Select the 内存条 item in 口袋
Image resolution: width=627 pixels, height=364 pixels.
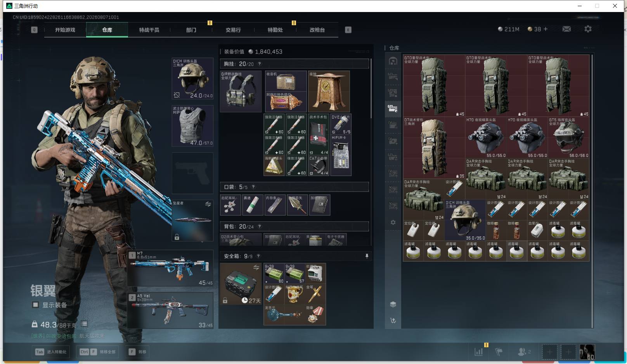[275, 205]
